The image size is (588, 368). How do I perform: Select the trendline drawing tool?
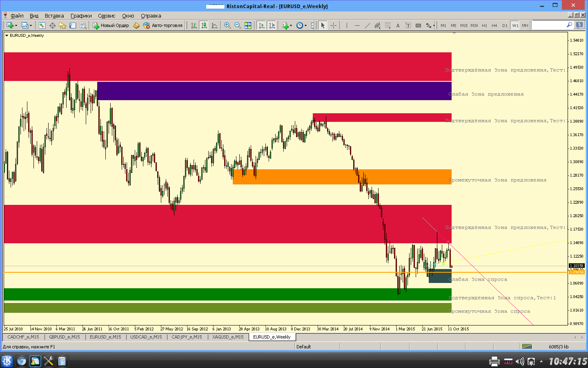367,25
